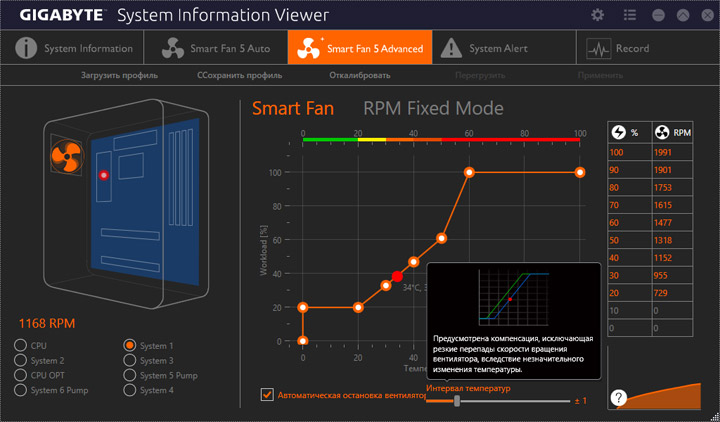The image size is (720, 422).
Task: Click the Перегрузить reset button
Action: coord(480,75)
